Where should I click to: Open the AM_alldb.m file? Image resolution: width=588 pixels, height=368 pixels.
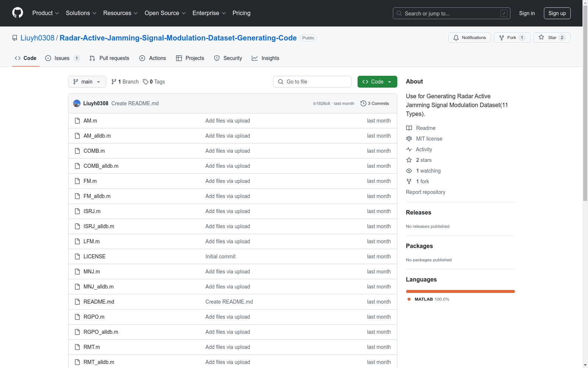(x=97, y=136)
